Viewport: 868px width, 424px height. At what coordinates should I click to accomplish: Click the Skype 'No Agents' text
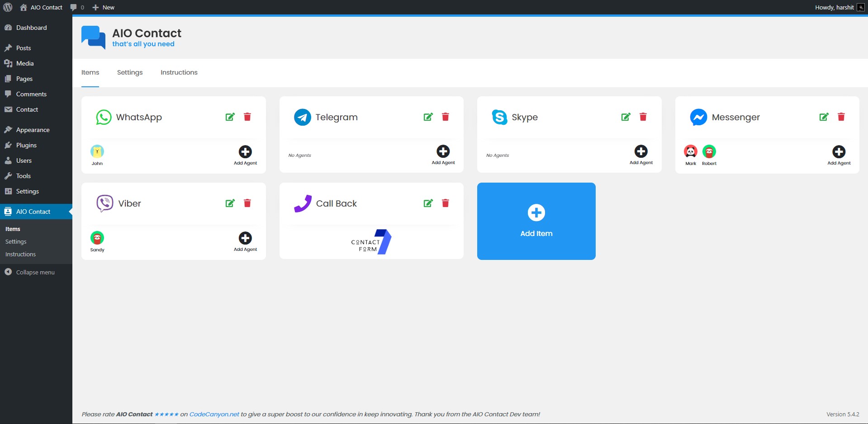pos(498,155)
